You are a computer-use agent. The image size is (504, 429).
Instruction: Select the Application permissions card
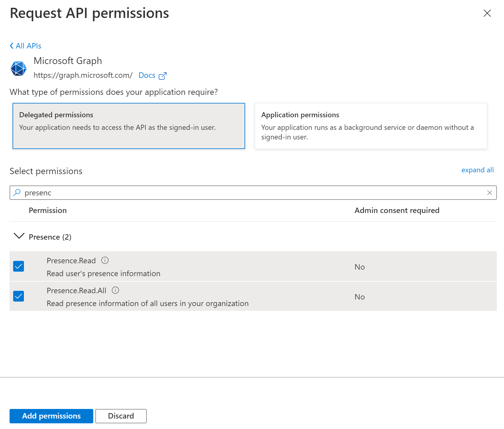371,126
